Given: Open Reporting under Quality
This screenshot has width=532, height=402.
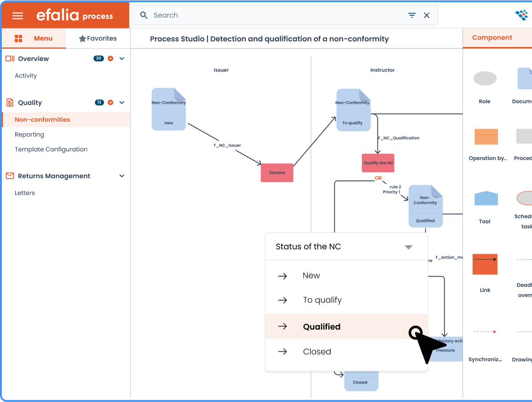Looking at the screenshot, I should (30, 134).
